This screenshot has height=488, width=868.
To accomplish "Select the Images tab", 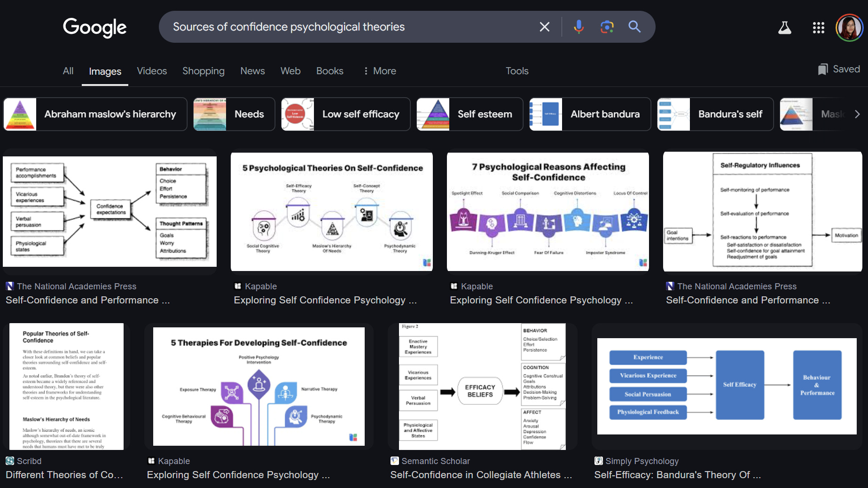I will (105, 71).
